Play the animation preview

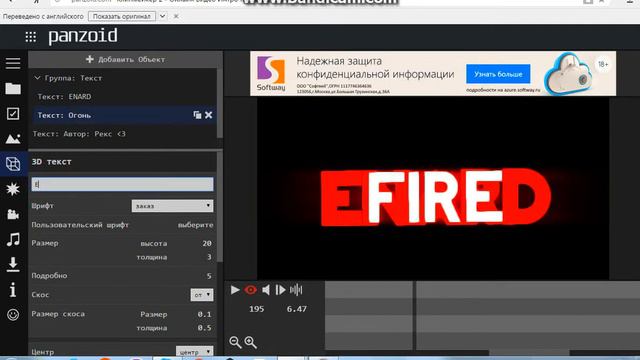coord(235,290)
